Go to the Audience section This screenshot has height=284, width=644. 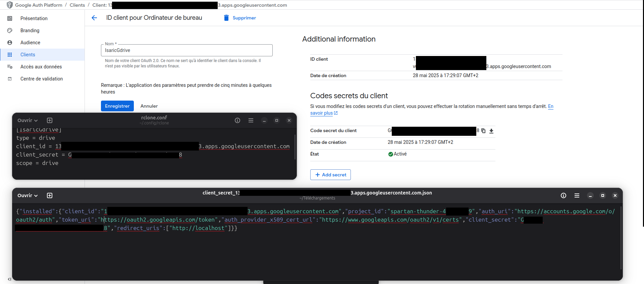coord(30,43)
